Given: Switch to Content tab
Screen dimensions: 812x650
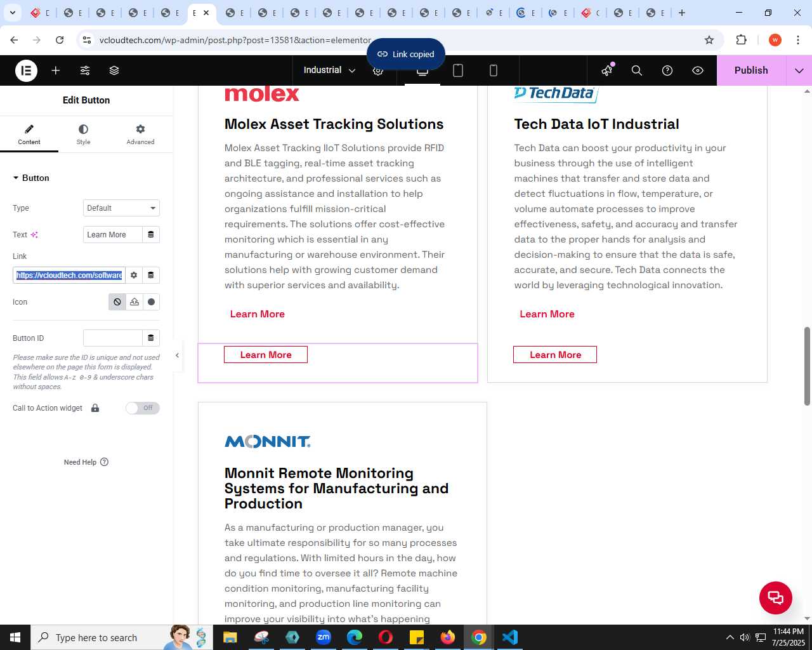Looking at the screenshot, I should [x=29, y=135].
